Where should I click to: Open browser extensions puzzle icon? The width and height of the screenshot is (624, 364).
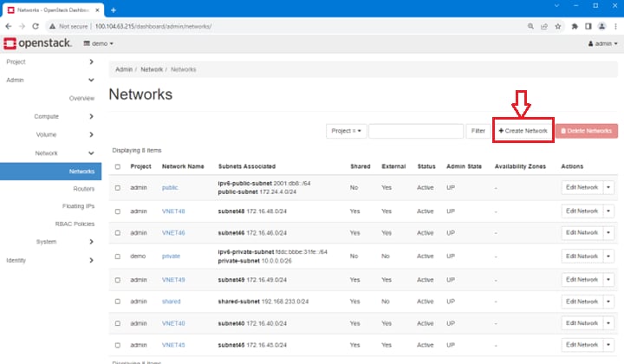point(575,26)
